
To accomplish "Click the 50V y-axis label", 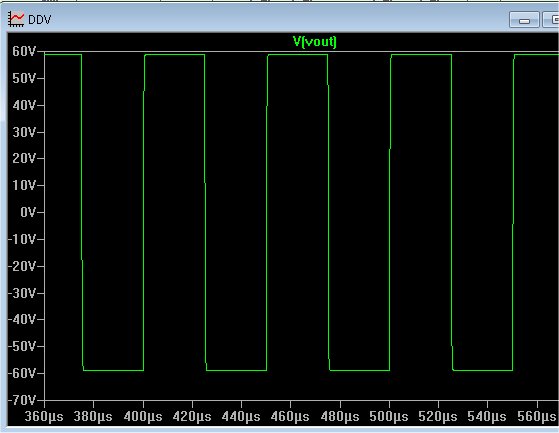I will 24,78.
